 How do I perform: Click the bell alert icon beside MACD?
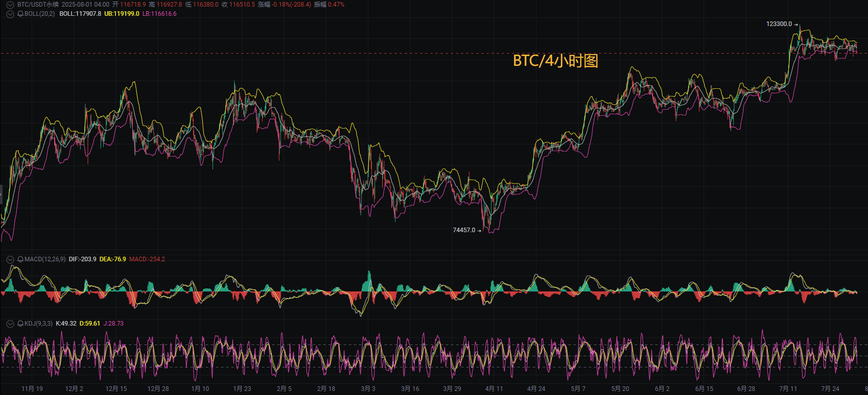coord(20,259)
